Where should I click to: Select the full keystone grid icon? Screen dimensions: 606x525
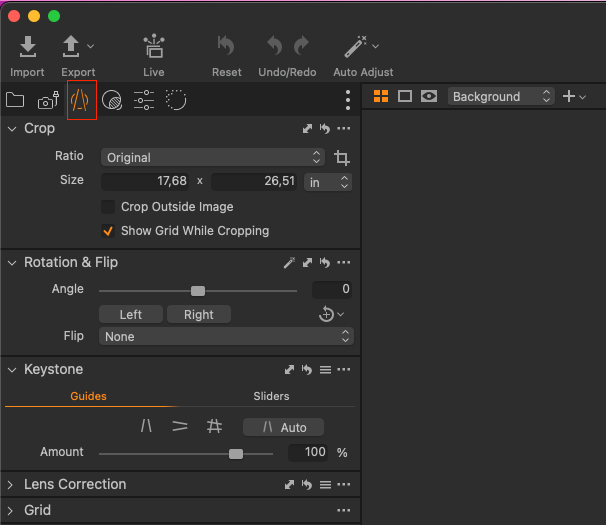[x=214, y=426]
